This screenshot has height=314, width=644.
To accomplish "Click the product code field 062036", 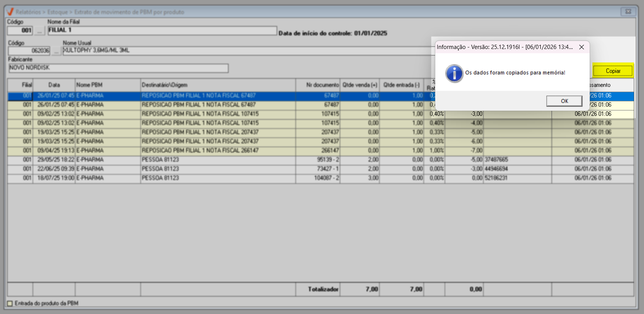I will click(x=29, y=51).
